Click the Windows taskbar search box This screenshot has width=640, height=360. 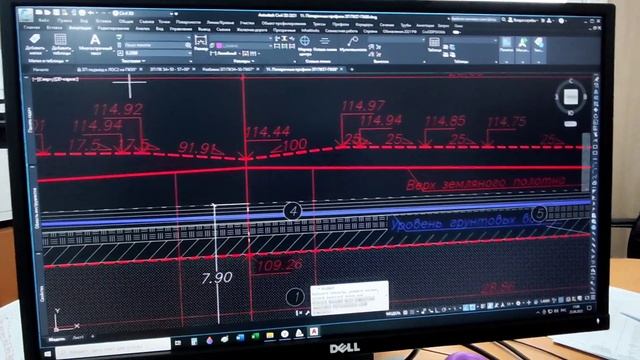tap(113, 348)
